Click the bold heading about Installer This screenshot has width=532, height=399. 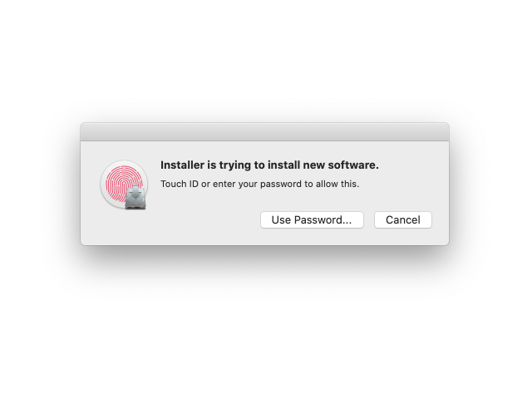click(269, 165)
